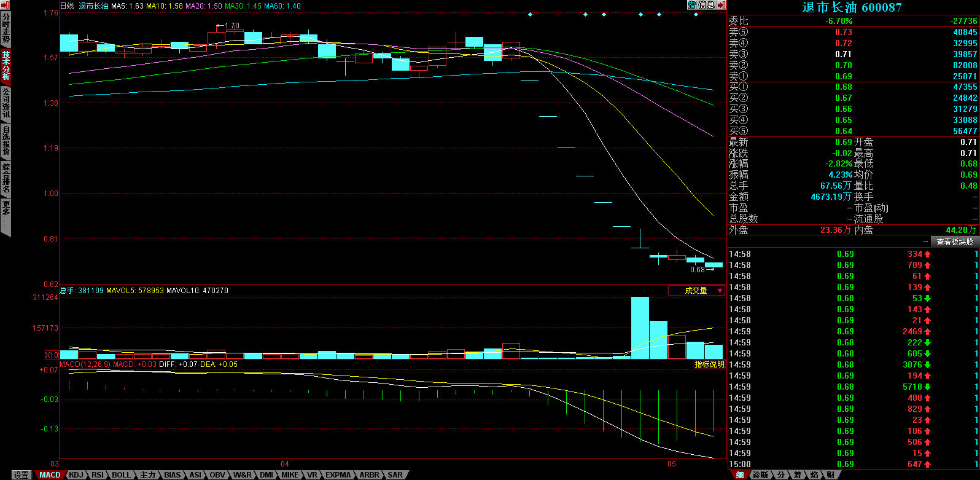980x480 pixels.
Task: Switch to the ARBR indicator tab
Action: click(370, 475)
